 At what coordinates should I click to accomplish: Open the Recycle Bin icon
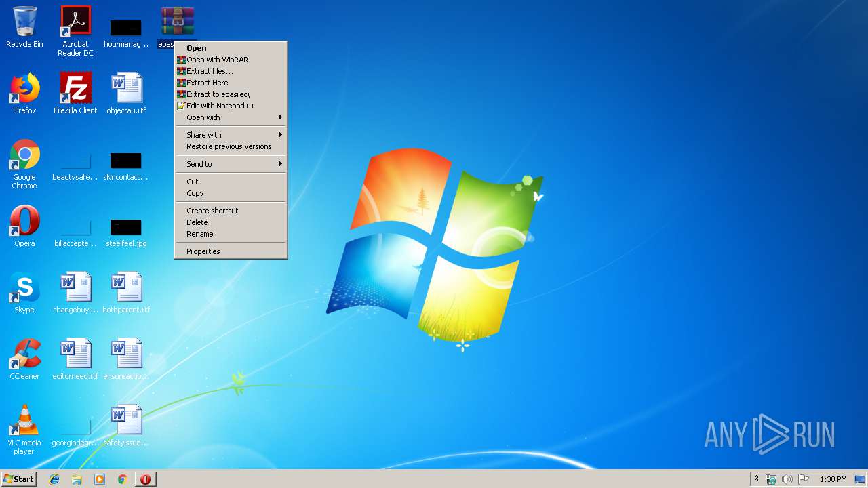[24, 27]
